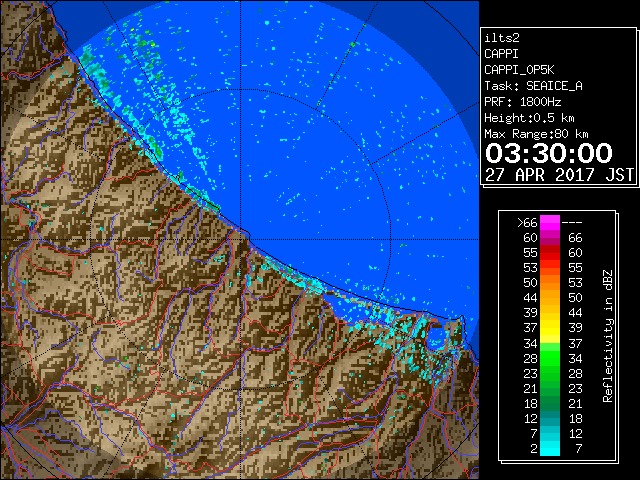Select the 'Max Range:80 km' text
Image resolution: width=640 pixels, height=480 pixels.
pos(536,134)
